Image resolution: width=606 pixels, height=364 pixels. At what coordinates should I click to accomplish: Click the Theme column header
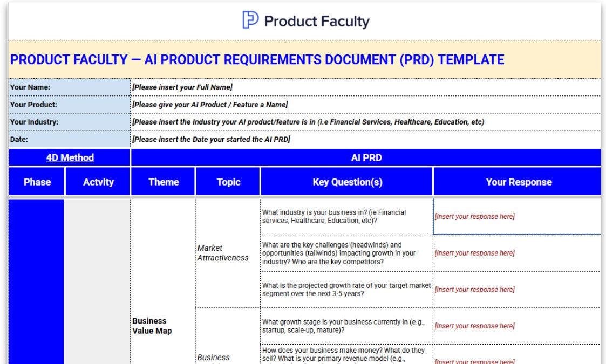pyautogui.click(x=163, y=182)
